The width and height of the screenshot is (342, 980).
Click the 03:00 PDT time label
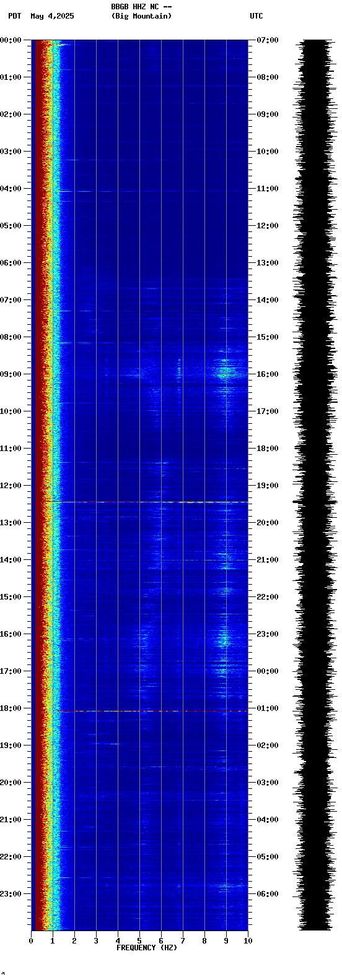point(11,152)
